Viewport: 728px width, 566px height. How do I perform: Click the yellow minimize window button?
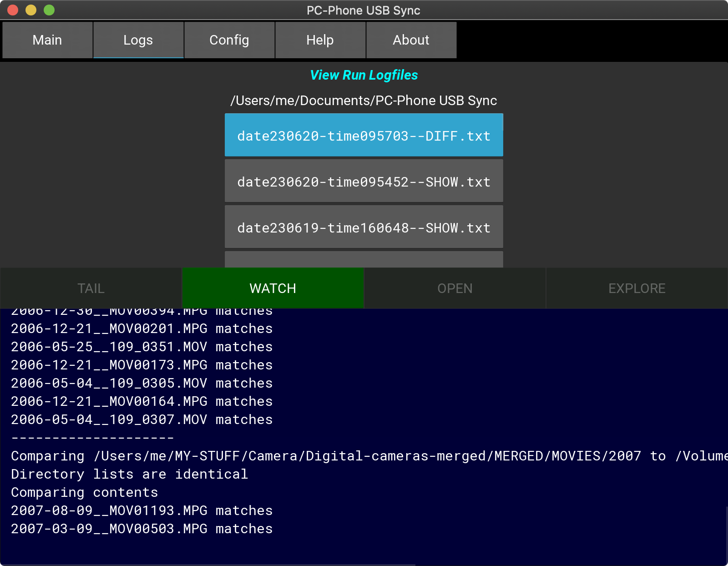tap(31, 10)
